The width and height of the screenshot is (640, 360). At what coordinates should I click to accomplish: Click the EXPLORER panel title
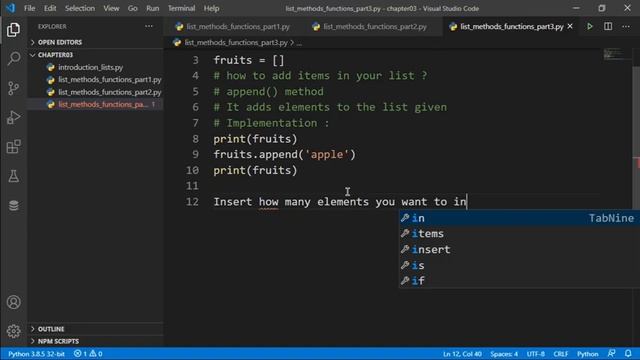click(x=52, y=27)
